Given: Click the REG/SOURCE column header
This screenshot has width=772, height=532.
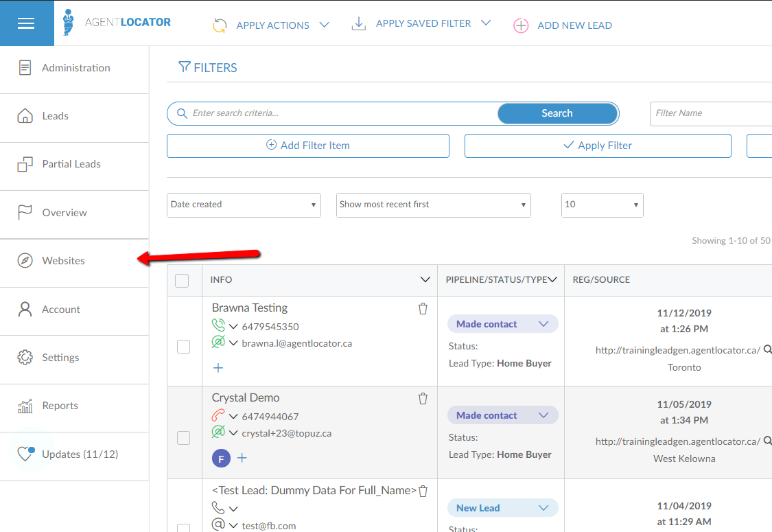Looking at the screenshot, I should [601, 280].
